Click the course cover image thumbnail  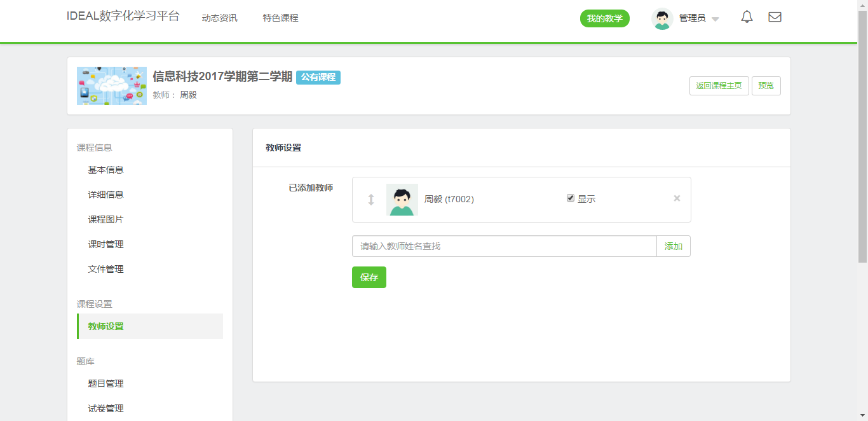[x=112, y=86]
